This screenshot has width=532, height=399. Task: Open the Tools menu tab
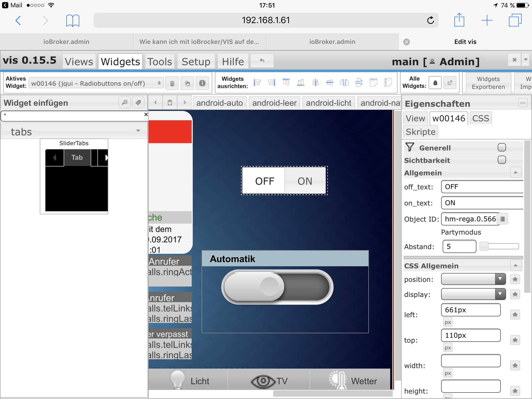[159, 62]
